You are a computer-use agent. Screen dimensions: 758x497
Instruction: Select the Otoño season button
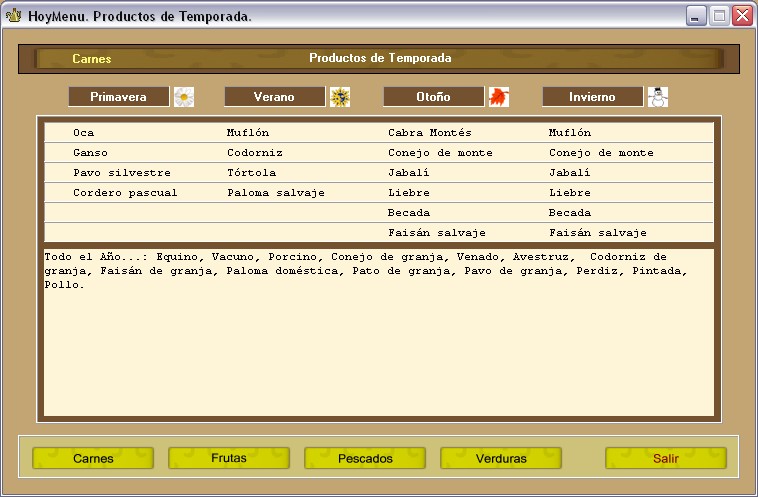pyautogui.click(x=434, y=97)
